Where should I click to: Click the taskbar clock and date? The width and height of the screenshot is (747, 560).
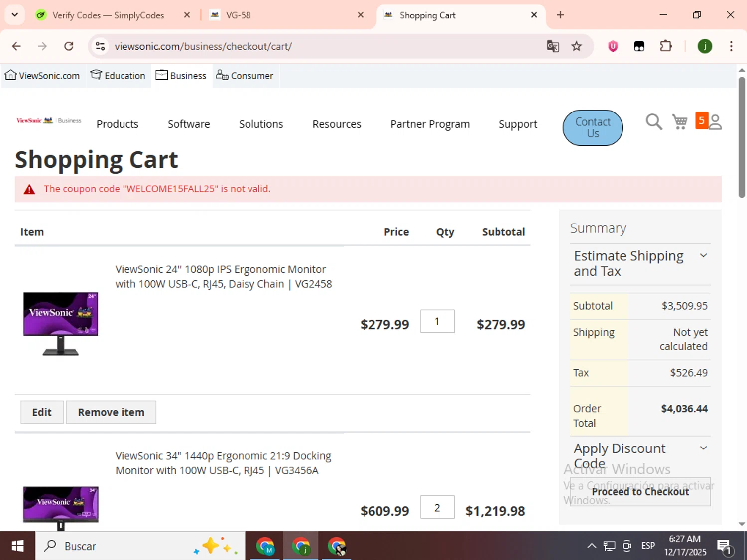point(685,546)
